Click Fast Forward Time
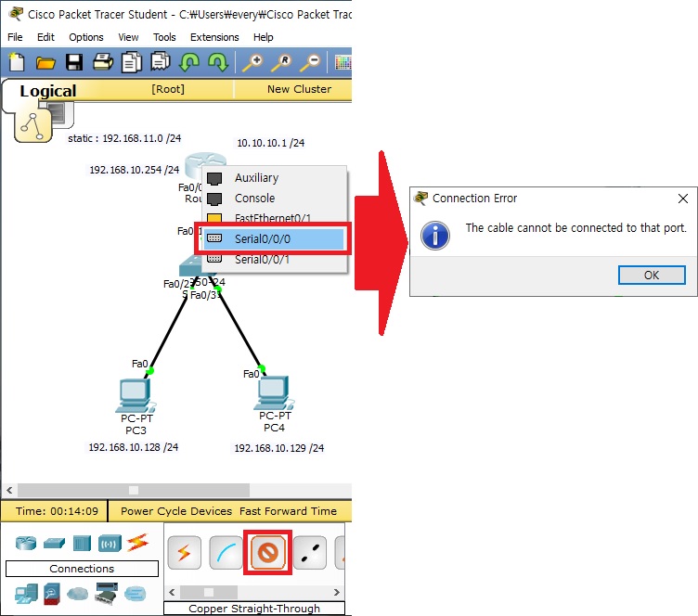698x616 pixels. pyautogui.click(x=288, y=511)
